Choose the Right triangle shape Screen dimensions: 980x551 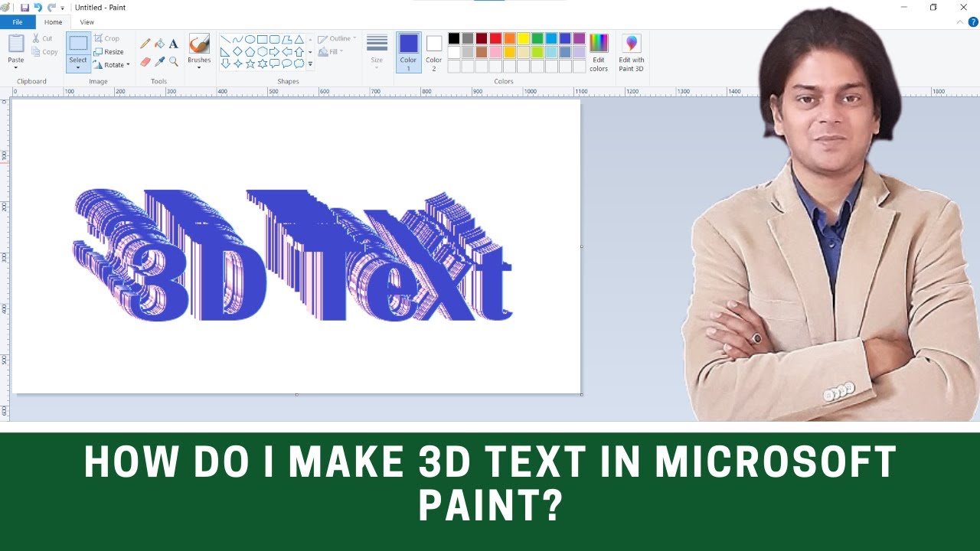point(225,51)
